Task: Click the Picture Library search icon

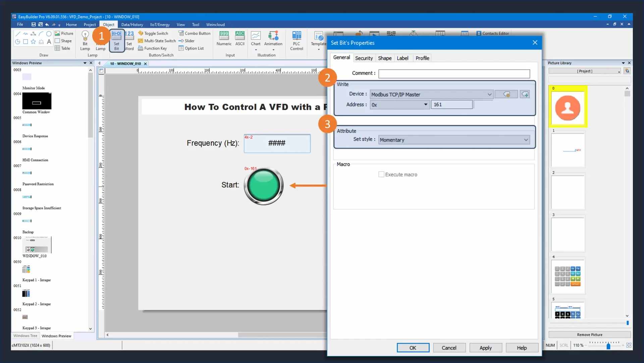Action: 627,71
